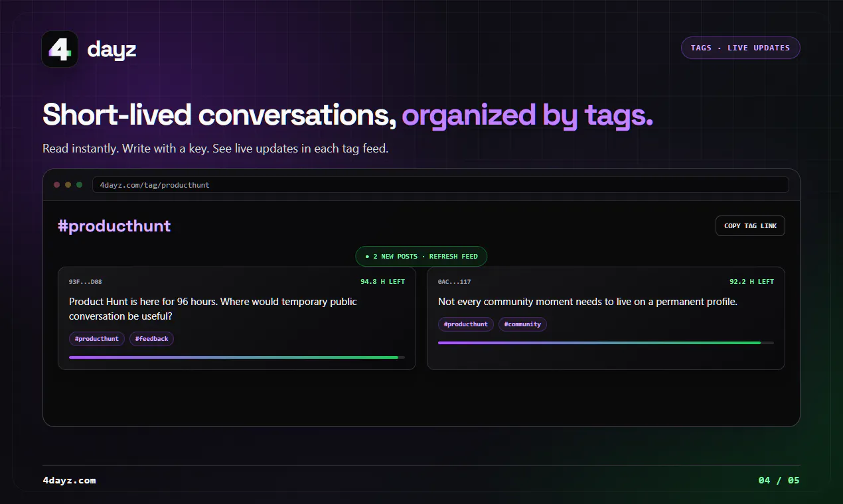Click the author ID 0AC...117
This screenshot has width=843, height=504.
pyautogui.click(x=455, y=282)
